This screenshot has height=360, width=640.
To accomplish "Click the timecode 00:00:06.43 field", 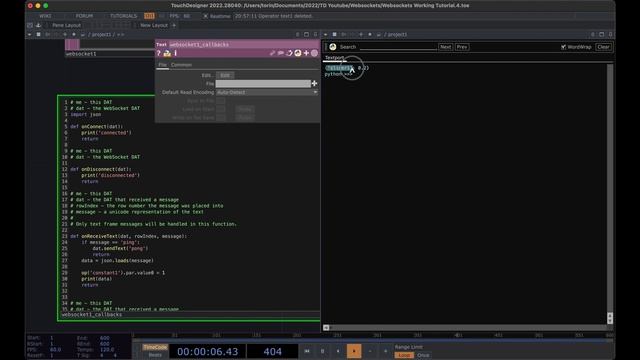I will click(x=207, y=351).
